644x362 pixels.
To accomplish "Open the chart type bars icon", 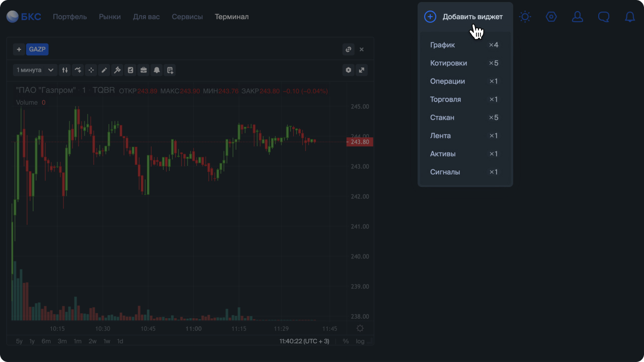I will pyautogui.click(x=65, y=70).
